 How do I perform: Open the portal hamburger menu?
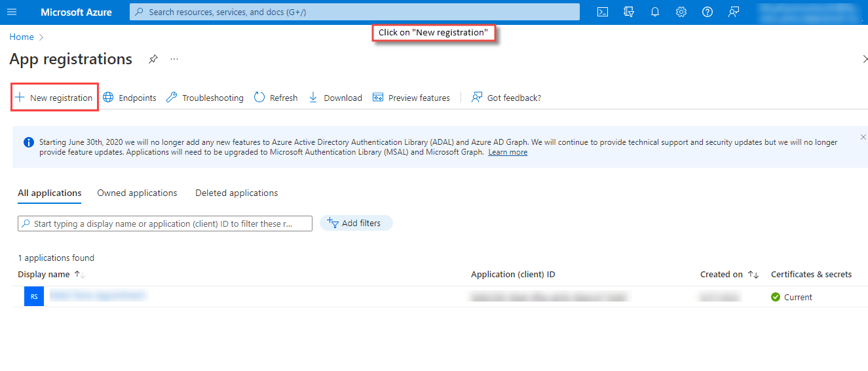(12, 12)
